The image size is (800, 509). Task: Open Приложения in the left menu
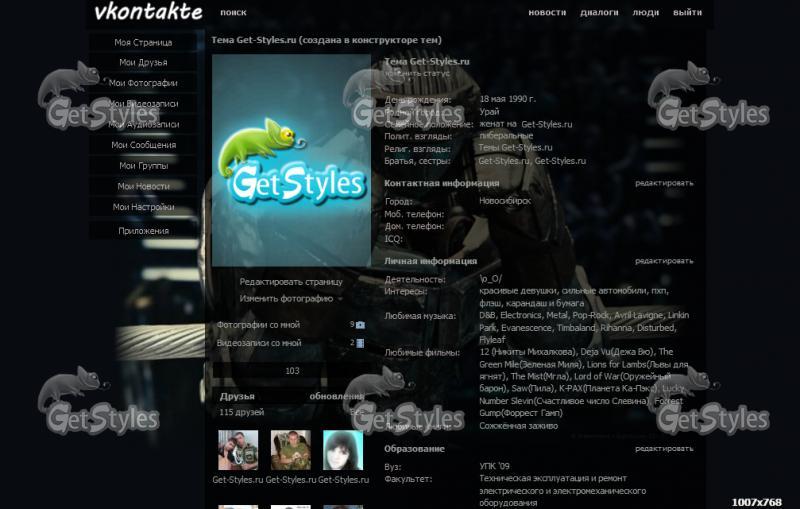[x=143, y=230]
